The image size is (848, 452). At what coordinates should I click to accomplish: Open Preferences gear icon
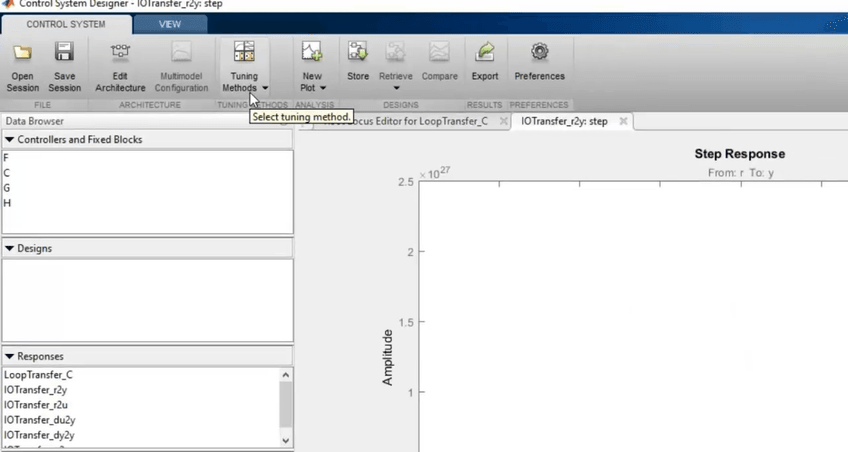[x=539, y=53]
